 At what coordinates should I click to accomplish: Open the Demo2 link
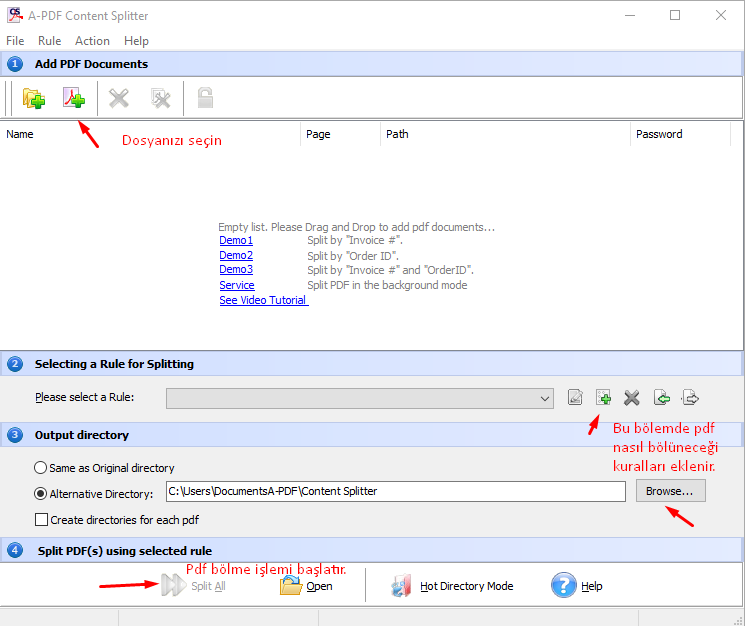coord(236,255)
